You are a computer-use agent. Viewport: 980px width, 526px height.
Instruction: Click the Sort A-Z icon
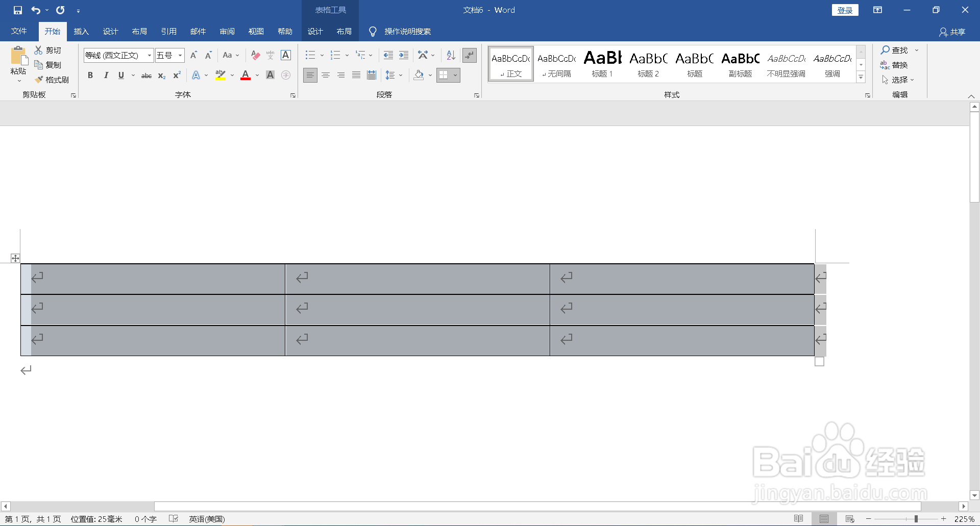(x=451, y=55)
